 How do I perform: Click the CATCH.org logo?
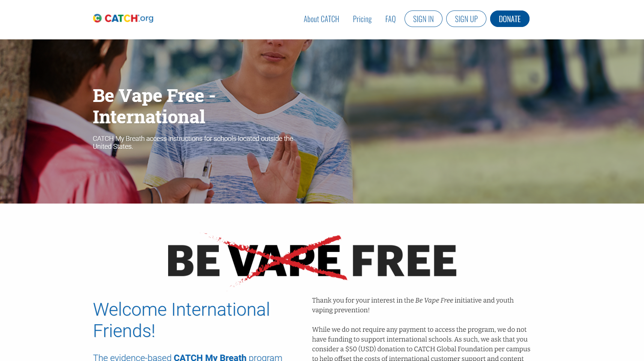point(123,18)
